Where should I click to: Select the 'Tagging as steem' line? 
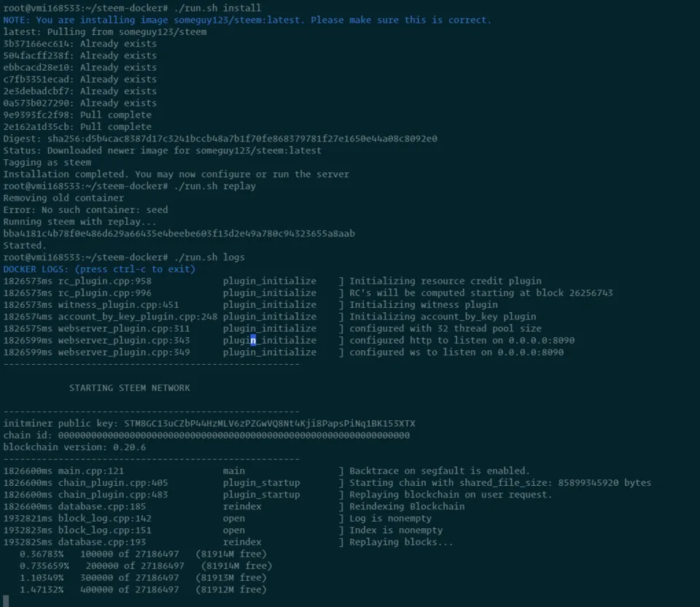click(47, 163)
